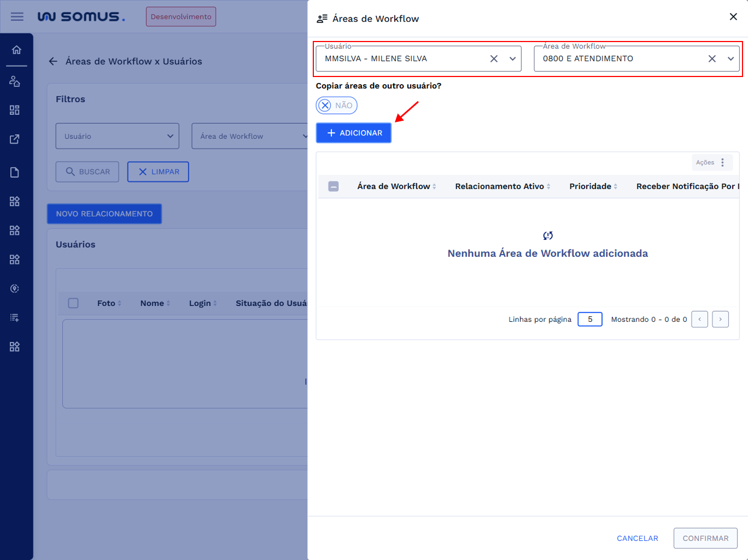This screenshot has width=748, height=560.
Task: Click the back arrow beside page title
Action: point(53,61)
